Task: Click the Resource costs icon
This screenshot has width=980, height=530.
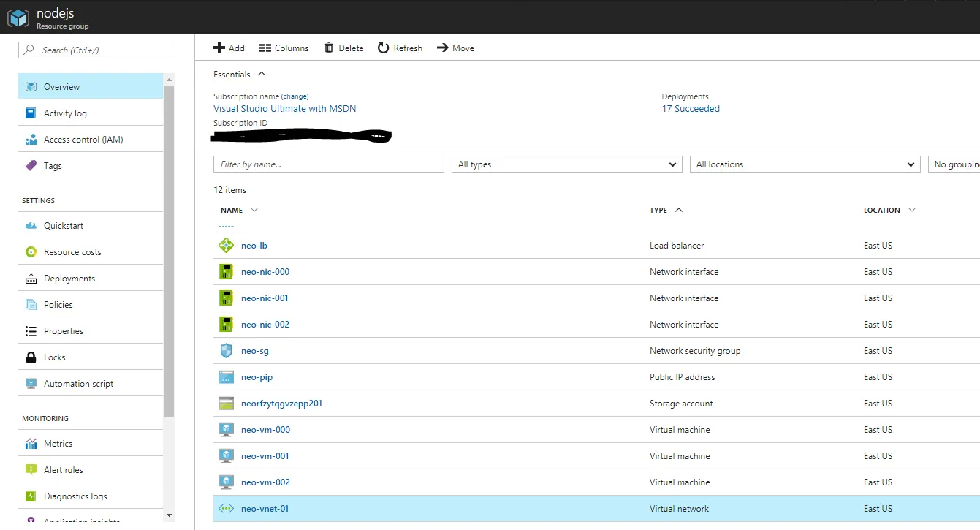Action: tap(31, 252)
